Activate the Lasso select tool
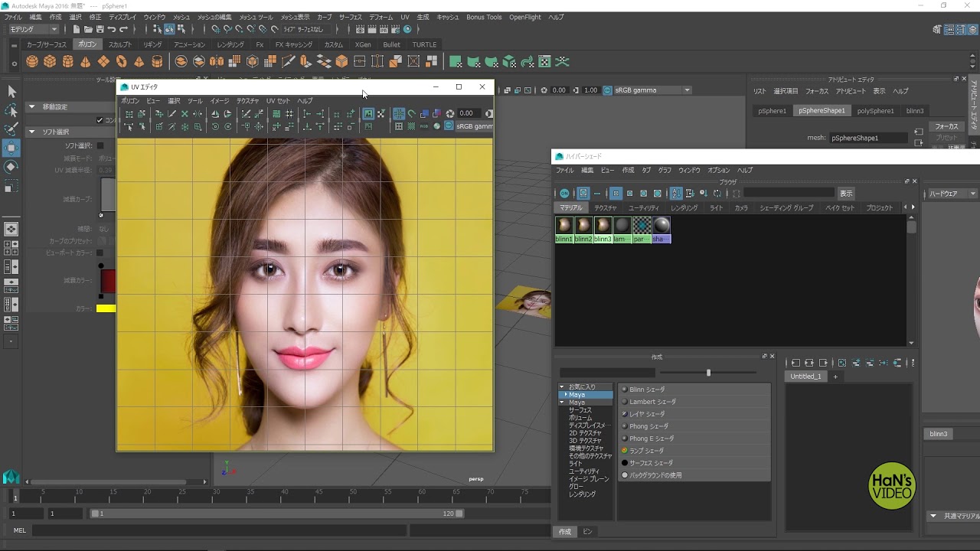Viewport: 980px width, 551px height. [x=11, y=111]
